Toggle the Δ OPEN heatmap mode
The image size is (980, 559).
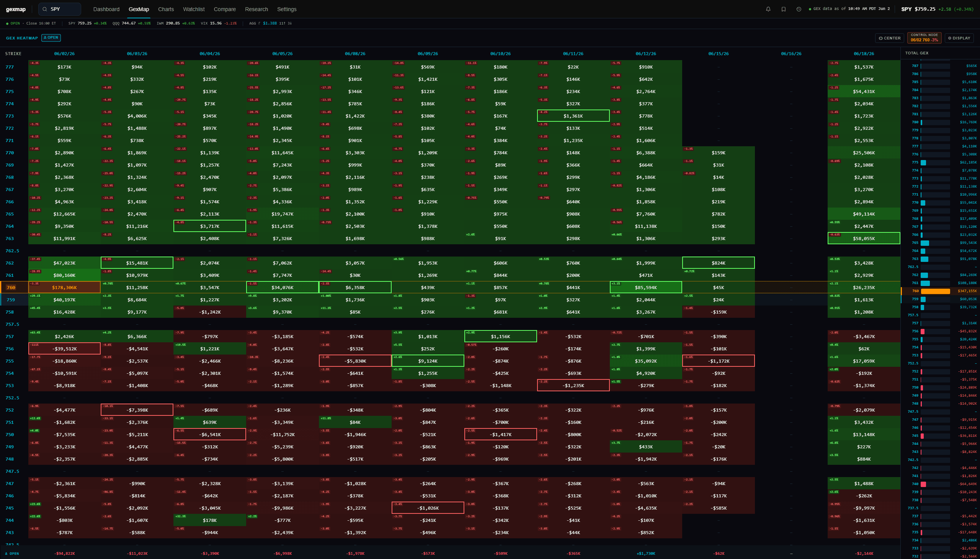[x=51, y=38]
